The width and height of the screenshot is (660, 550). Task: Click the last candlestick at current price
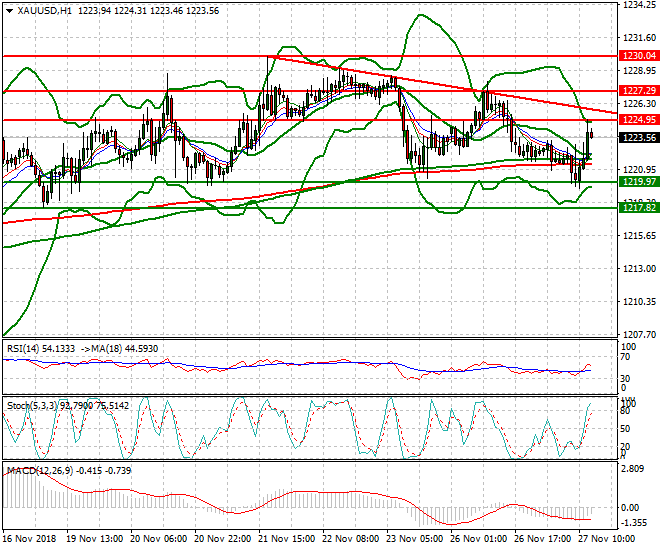pos(592,135)
